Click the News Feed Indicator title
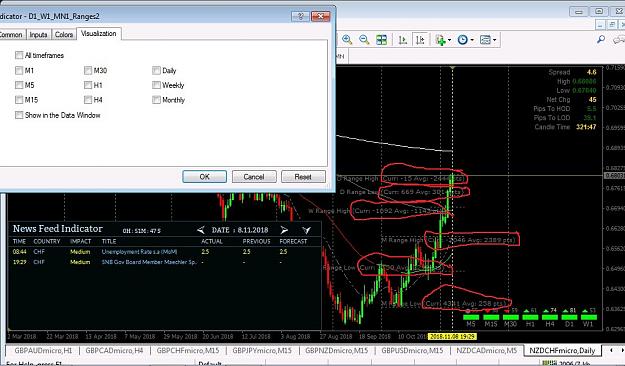The image size is (625, 366). tap(57, 229)
